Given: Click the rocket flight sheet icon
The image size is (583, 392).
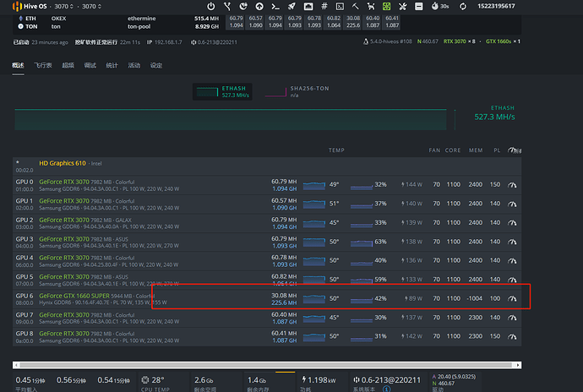Looking at the screenshot, I should [291, 6].
